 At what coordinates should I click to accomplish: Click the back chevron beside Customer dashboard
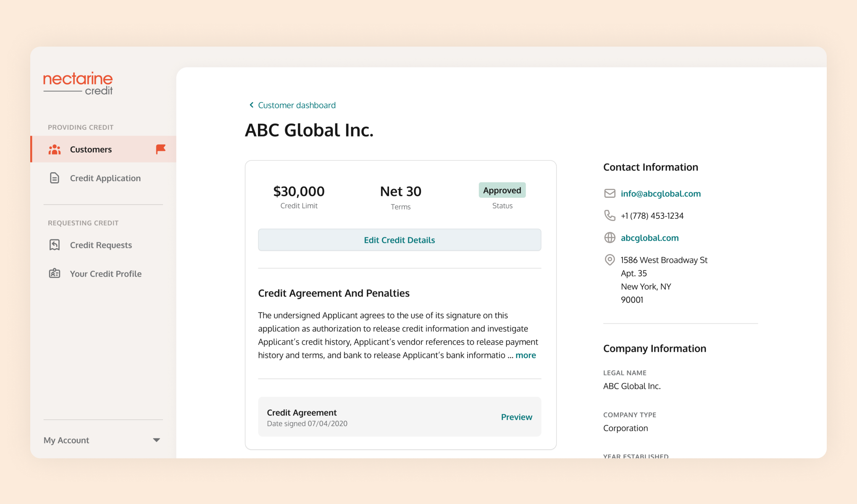(x=251, y=105)
